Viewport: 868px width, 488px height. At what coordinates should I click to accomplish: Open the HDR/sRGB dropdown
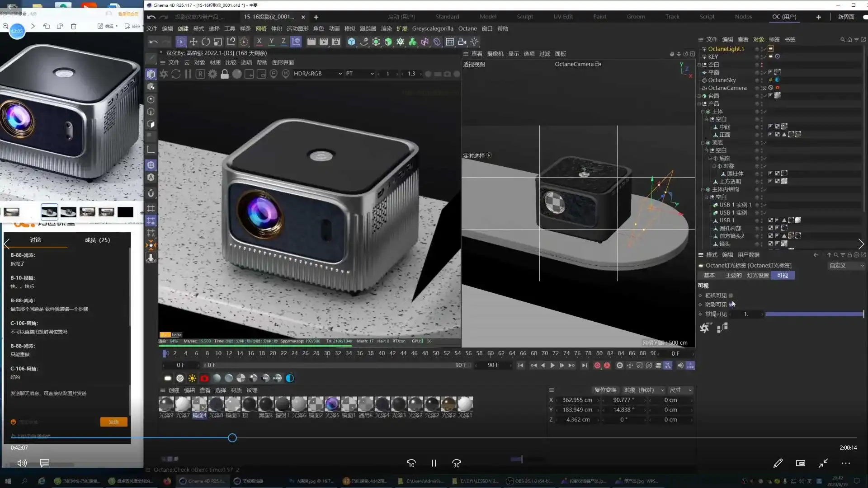(317, 74)
